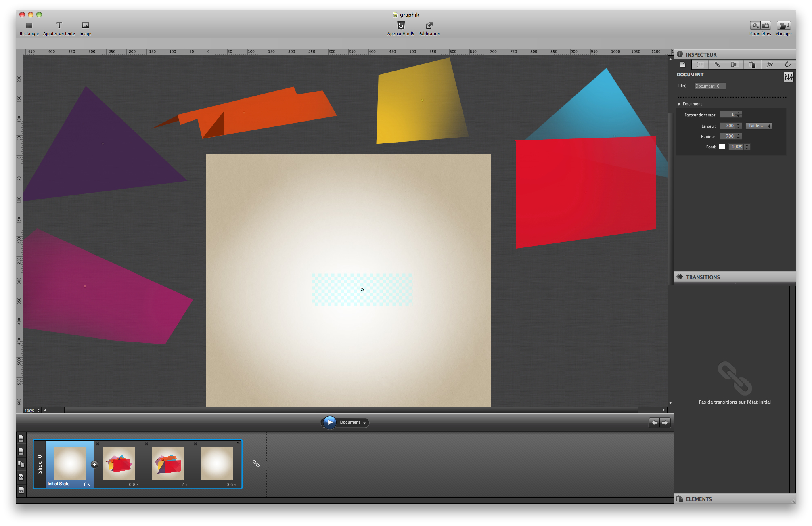812x526 pixels.
Task: Click the add slide icon
Action: click(21, 439)
